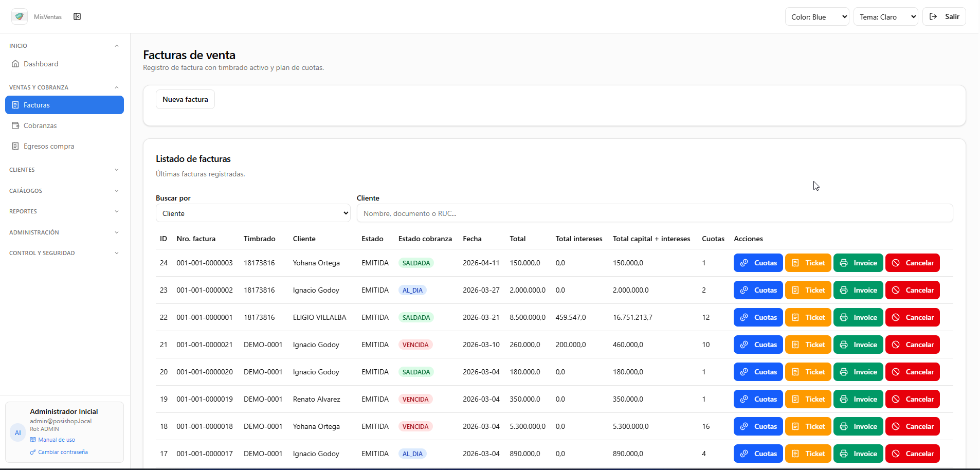The width and height of the screenshot is (980, 470).
Task: Cancel invoice 001-001-0000002
Action: pyautogui.click(x=913, y=290)
